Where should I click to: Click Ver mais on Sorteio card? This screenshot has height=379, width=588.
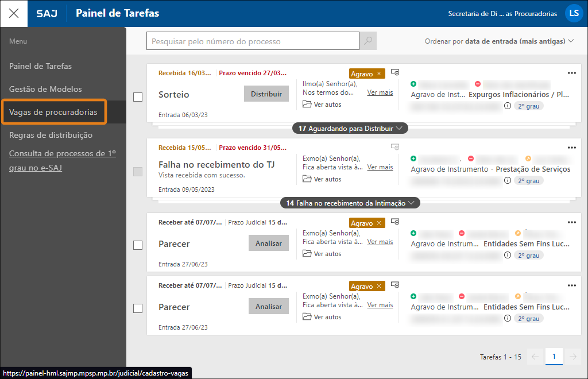tap(380, 92)
